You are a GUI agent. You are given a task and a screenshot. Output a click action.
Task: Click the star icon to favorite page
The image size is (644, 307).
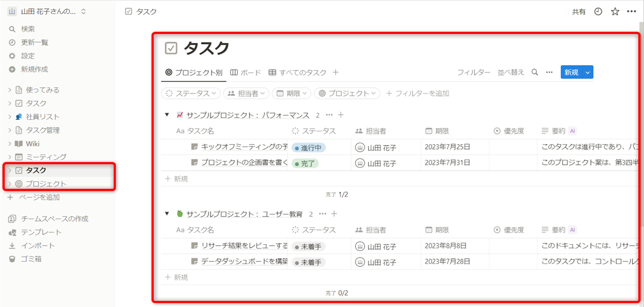pos(615,12)
